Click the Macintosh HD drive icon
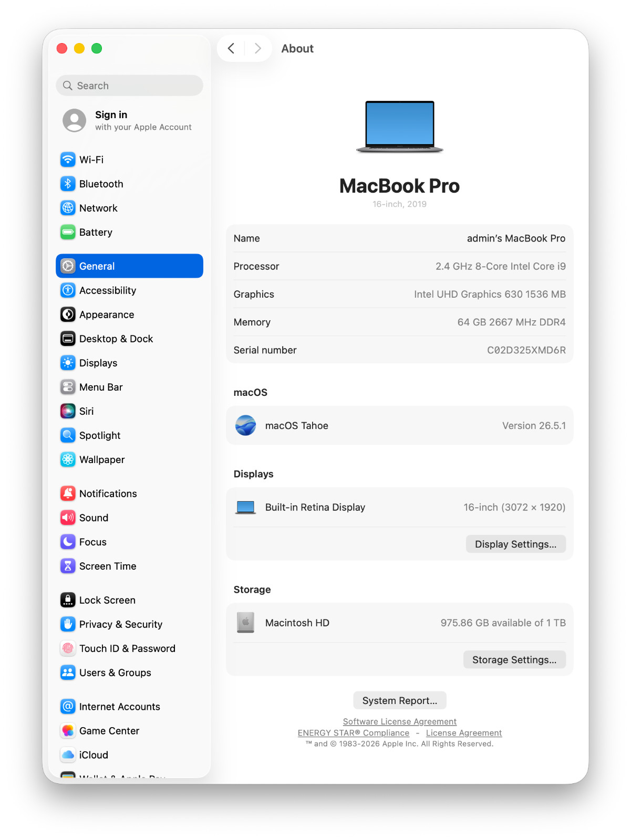Image resolution: width=631 pixels, height=840 pixels. pos(245,623)
